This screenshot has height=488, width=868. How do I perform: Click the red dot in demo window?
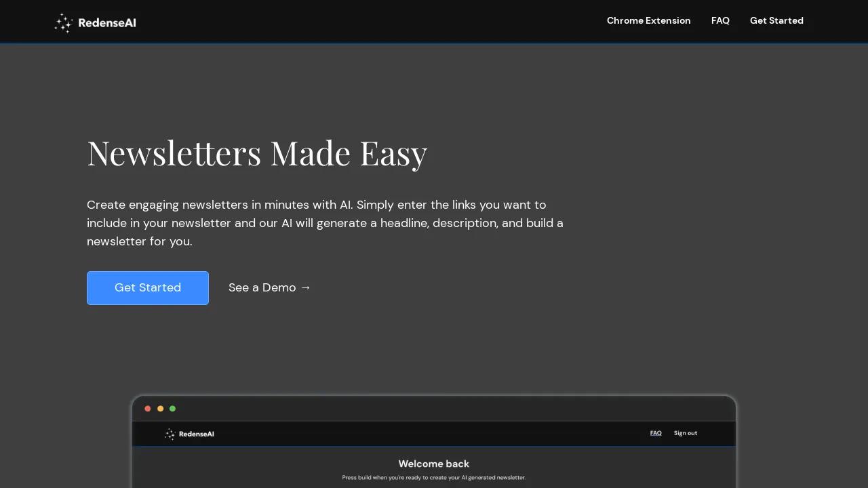pyautogui.click(x=148, y=409)
